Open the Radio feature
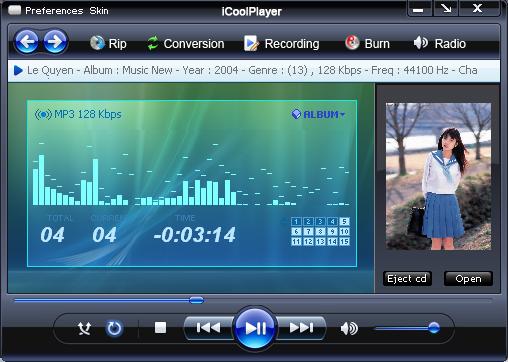This screenshot has height=362, width=508. click(440, 44)
